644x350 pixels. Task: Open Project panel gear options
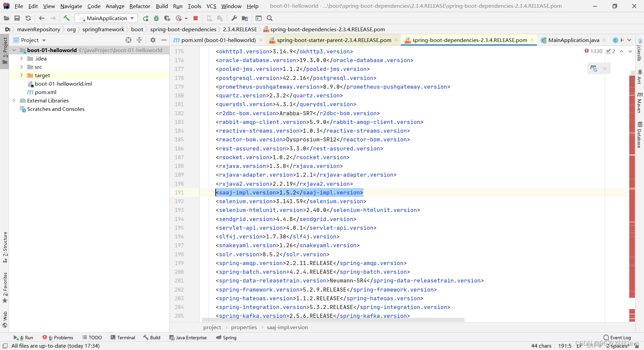(x=153, y=40)
